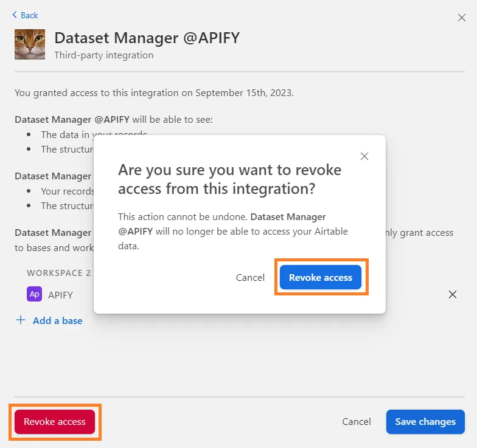This screenshot has height=448, width=477.
Task: Click the access granted date sentence
Action: pyautogui.click(x=155, y=92)
